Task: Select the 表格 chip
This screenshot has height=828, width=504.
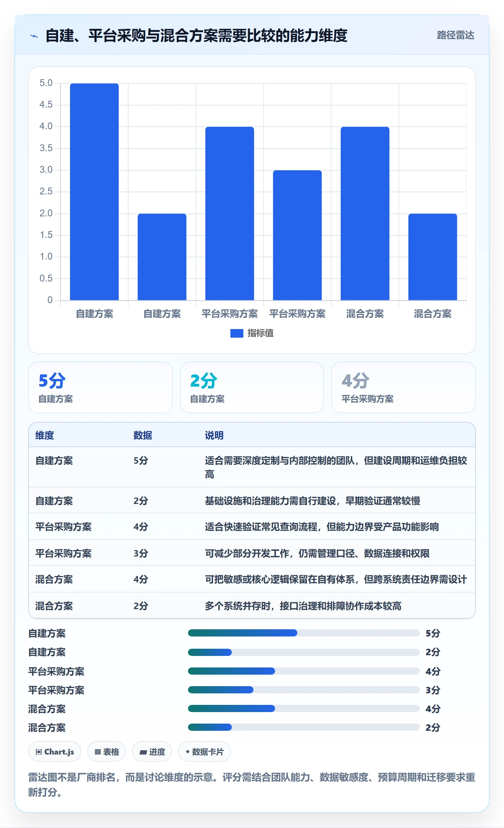Action: 107,752
